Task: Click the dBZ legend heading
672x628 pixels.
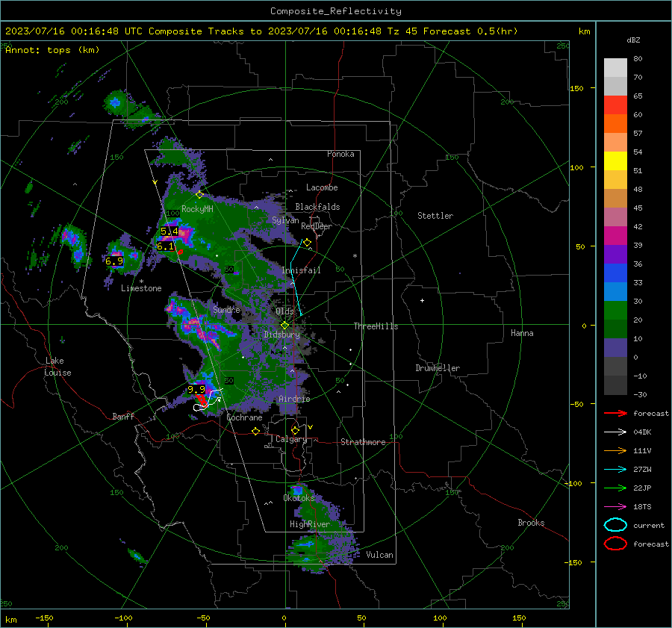Action: coord(633,40)
